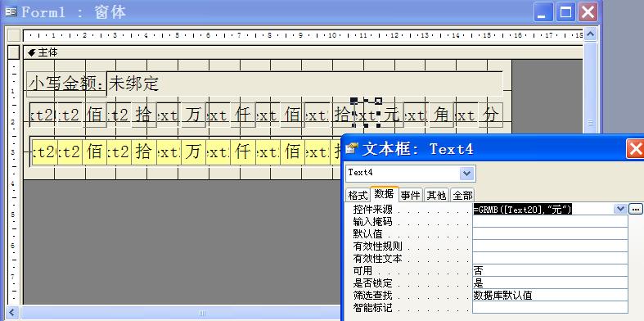
Task: Click the Form1 window title icon
Action: [x=11, y=12]
